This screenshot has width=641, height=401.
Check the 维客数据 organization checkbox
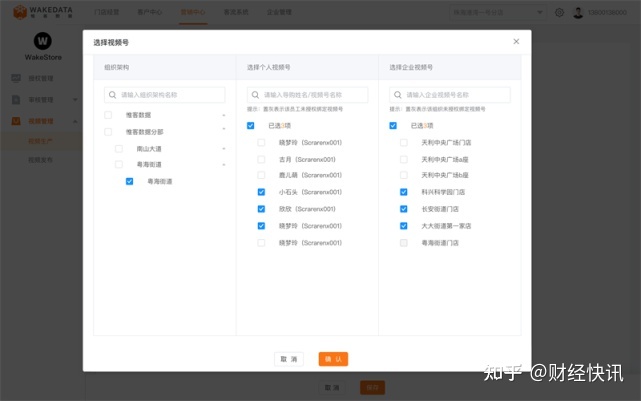[x=108, y=115]
